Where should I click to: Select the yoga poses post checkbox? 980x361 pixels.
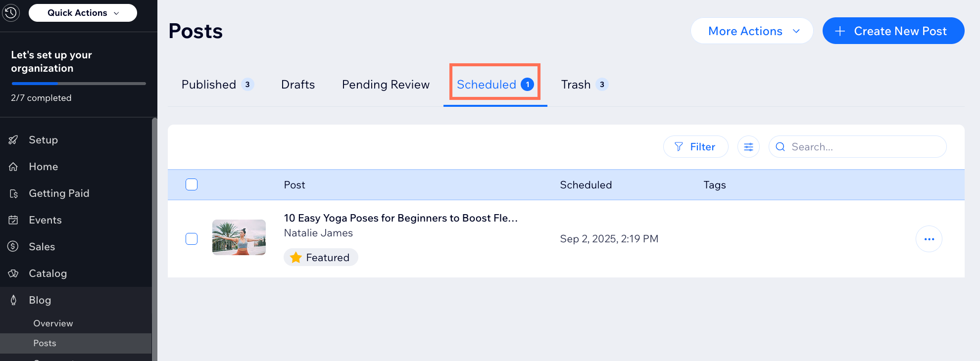[192, 239]
